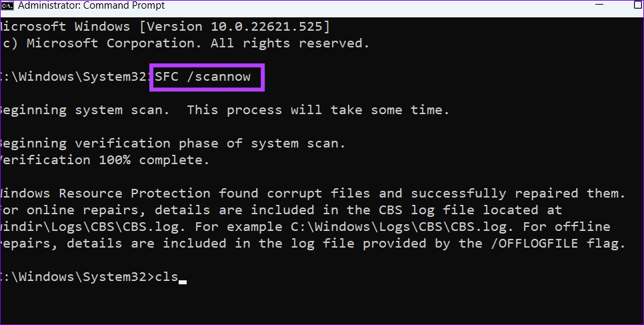Click the "Windows Resource Protection found corrupt files" text
644x325 pixels.
click(200, 193)
